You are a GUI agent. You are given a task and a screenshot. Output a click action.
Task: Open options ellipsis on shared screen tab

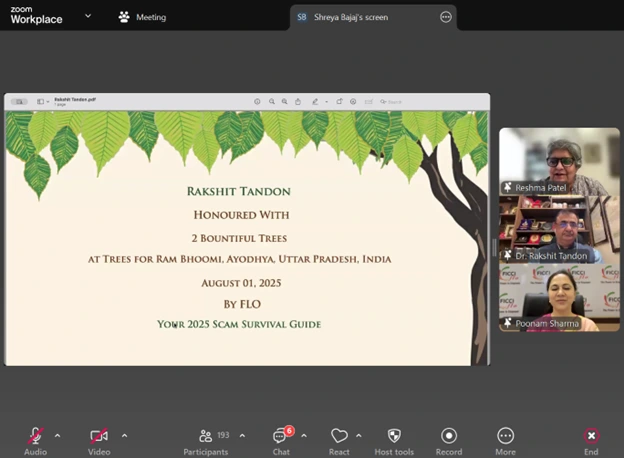coord(445,17)
